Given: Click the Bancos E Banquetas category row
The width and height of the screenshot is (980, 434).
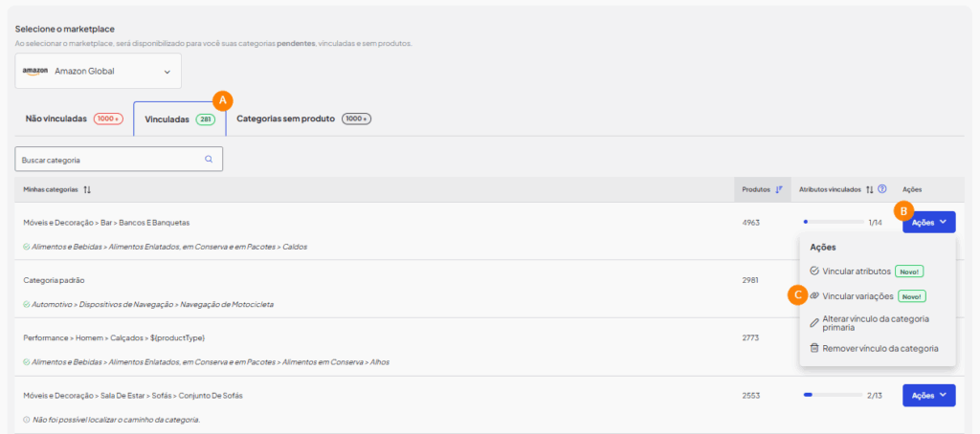Looking at the screenshot, I should [x=107, y=222].
